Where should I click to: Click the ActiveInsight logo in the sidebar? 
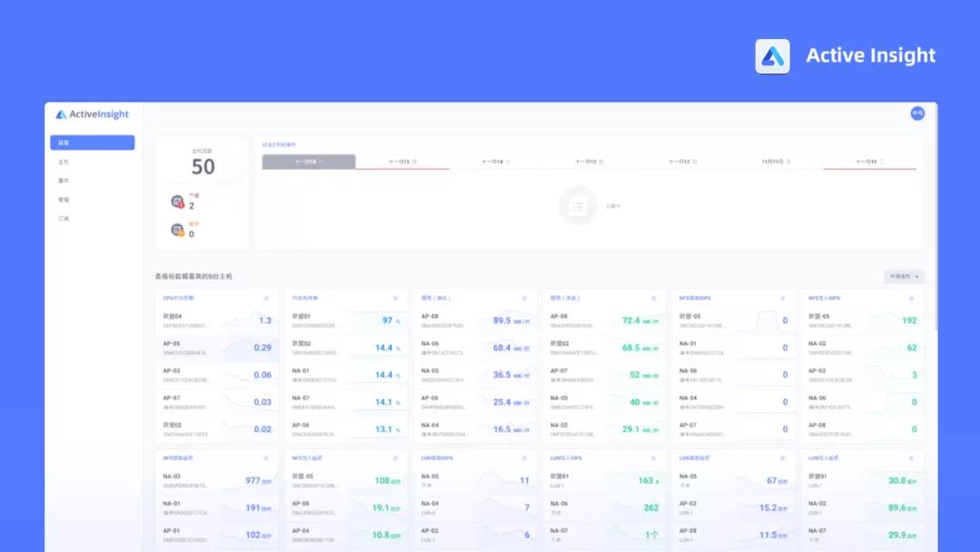click(x=92, y=114)
